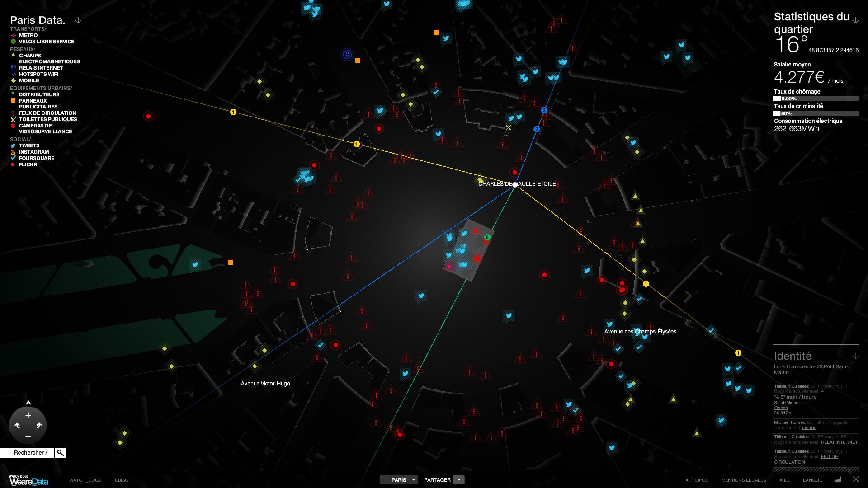The height and width of the screenshot is (488, 868).
Task: Click the green line 6 metro badge
Action: (x=487, y=237)
